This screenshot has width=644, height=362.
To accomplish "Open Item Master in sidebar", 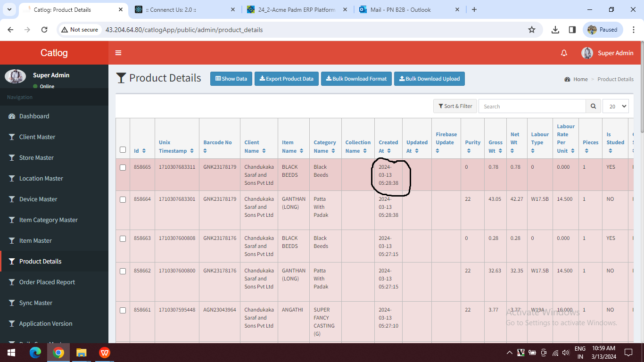I will click(54, 240).
